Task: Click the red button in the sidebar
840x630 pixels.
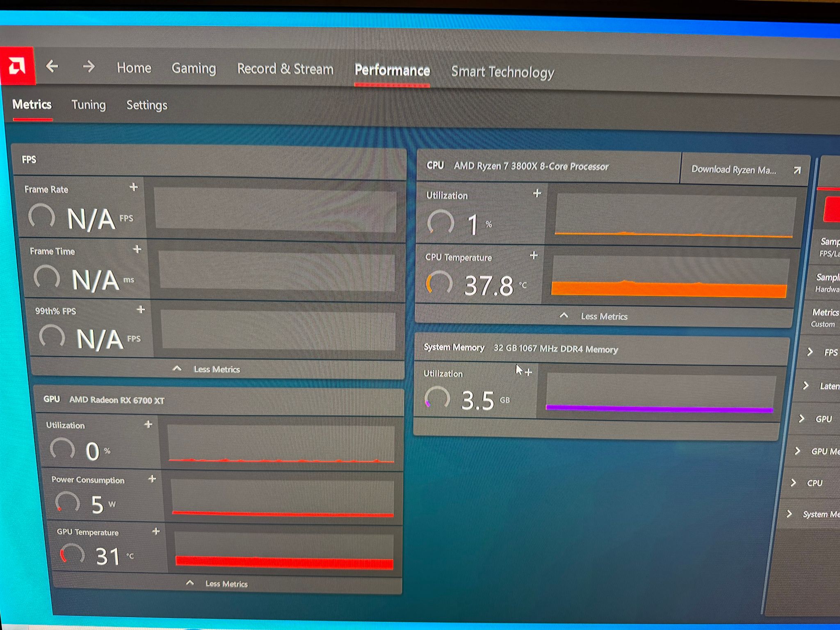Action: [x=832, y=209]
